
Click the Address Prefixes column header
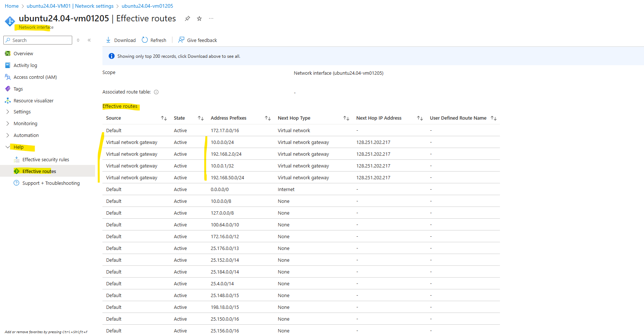pyautogui.click(x=228, y=118)
